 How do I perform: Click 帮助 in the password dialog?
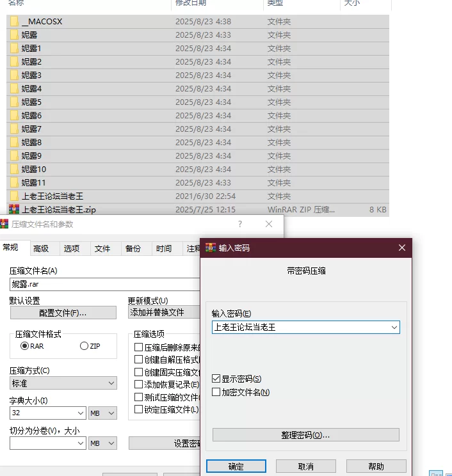(x=376, y=466)
